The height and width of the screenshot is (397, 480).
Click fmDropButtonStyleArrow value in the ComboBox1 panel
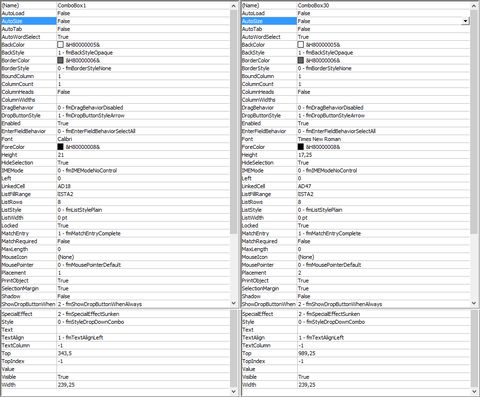coord(91,115)
